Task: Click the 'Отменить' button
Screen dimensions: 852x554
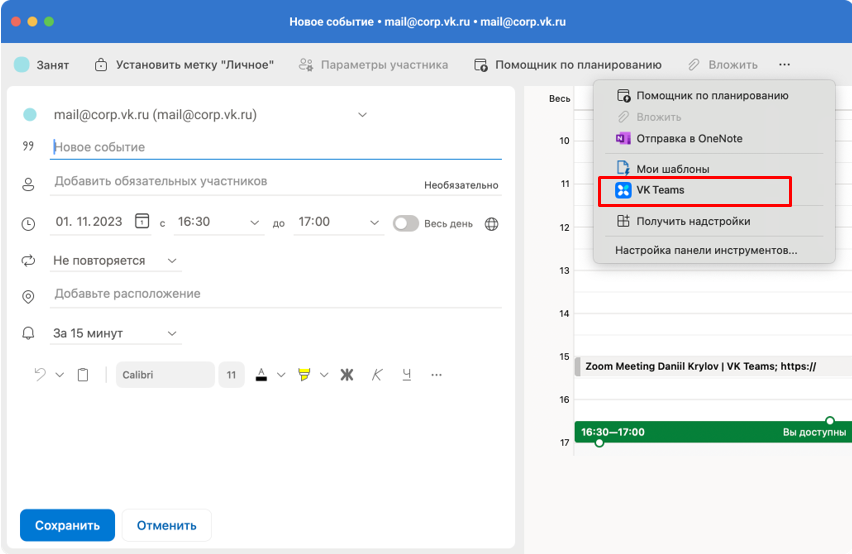Action: click(167, 525)
